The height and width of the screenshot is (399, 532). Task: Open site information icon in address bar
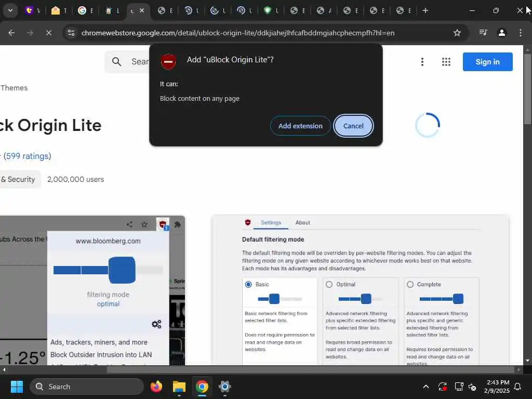point(71,33)
